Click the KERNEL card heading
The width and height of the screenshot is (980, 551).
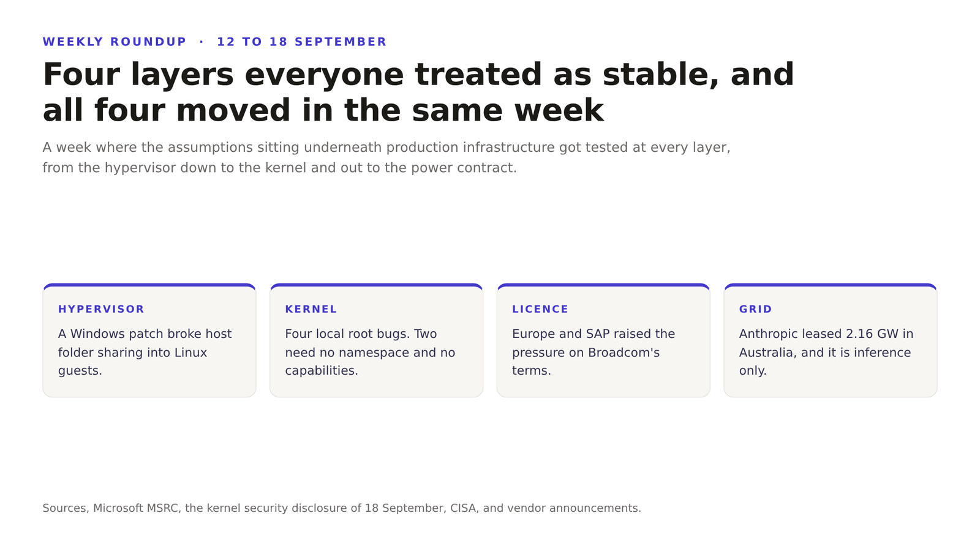point(311,309)
